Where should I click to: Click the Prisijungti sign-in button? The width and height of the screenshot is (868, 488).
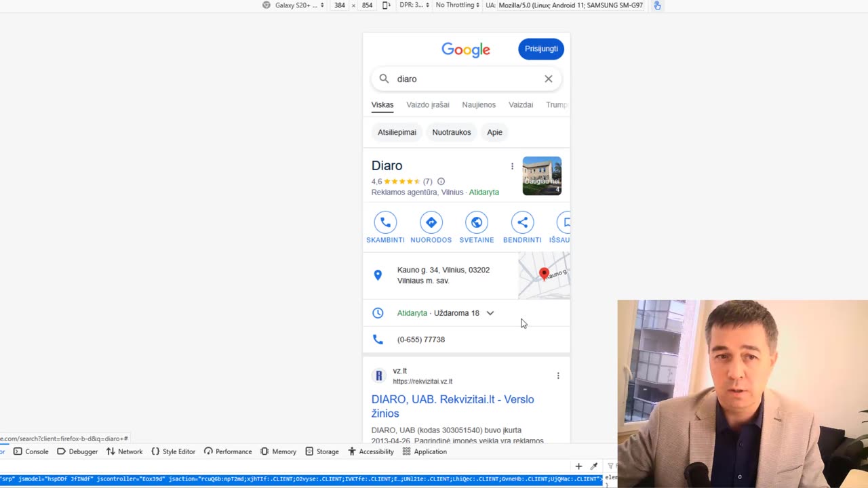(541, 49)
